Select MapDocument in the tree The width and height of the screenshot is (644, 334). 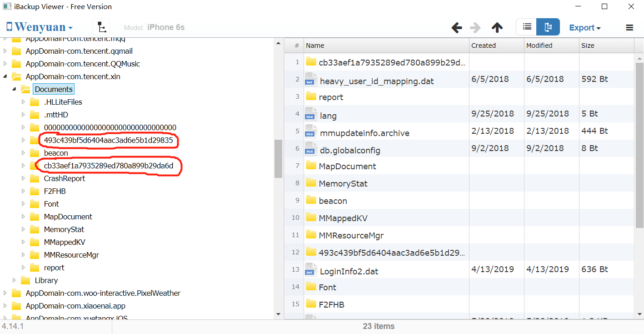click(68, 217)
